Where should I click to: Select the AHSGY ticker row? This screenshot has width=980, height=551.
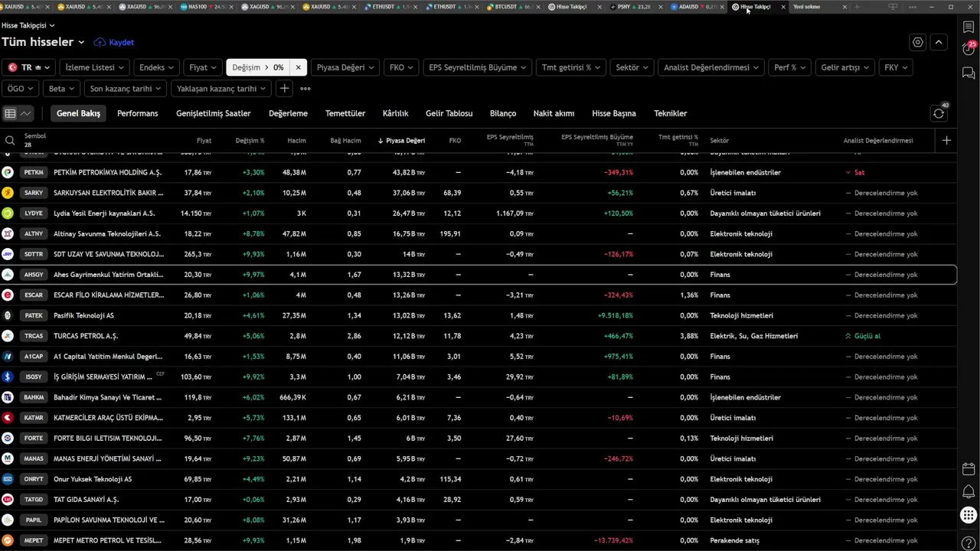coord(479,275)
